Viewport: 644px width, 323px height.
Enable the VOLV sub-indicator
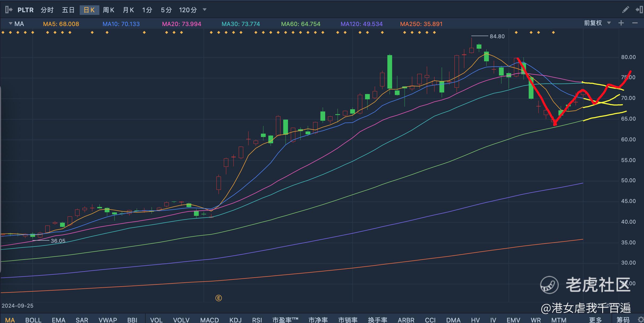click(x=181, y=320)
